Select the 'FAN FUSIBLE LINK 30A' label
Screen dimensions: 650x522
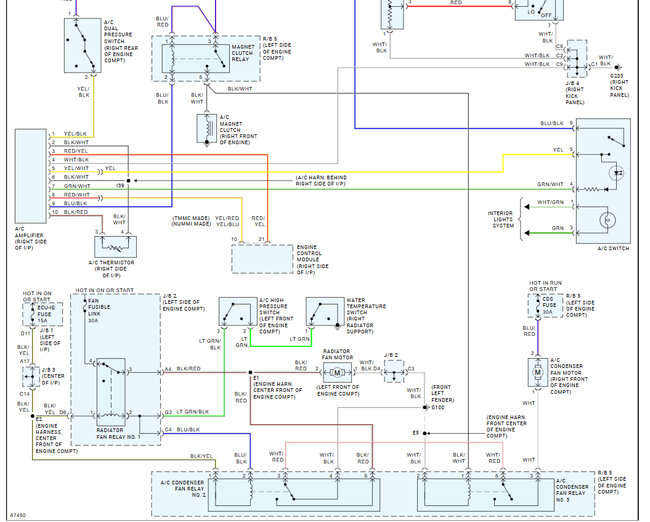pyautogui.click(x=99, y=311)
